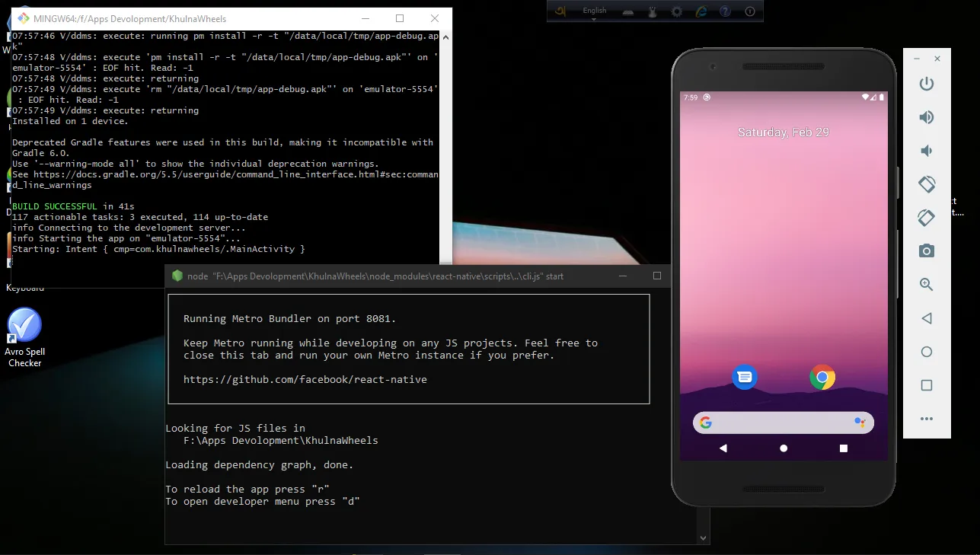Viewport: 980px width, 555px height.
Task: Tap the Android home navigation button on the phone
Action: 784,448
